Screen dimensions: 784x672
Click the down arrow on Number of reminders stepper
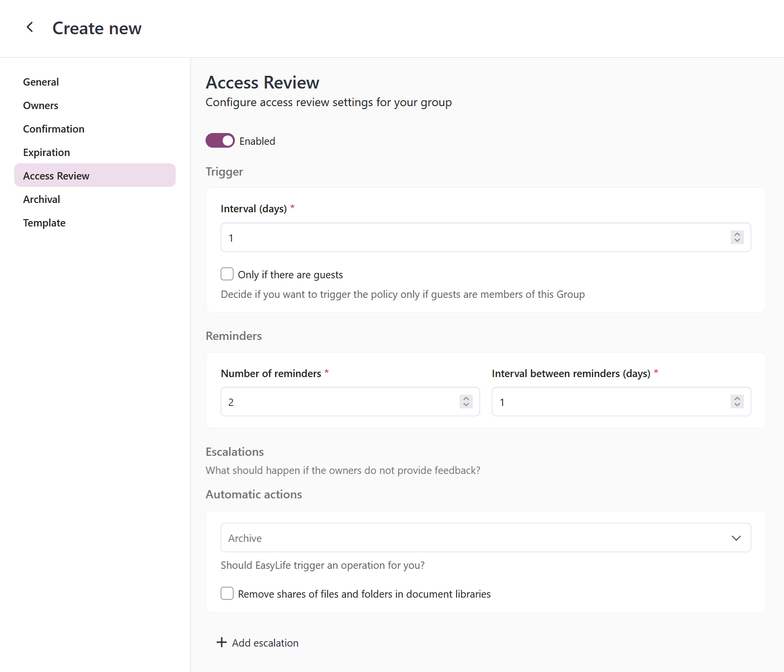pos(466,405)
